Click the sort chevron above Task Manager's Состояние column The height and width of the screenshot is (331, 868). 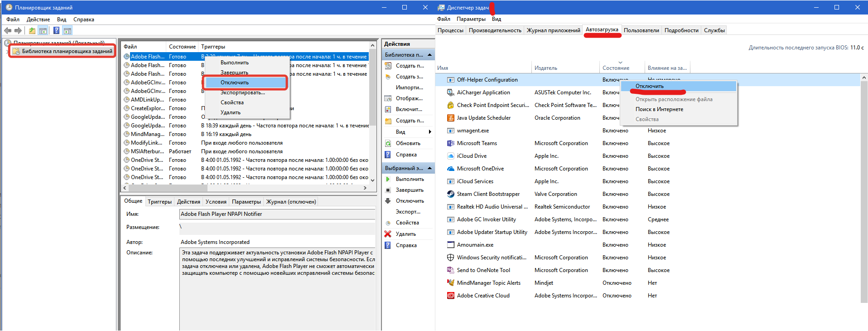click(x=620, y=63)
